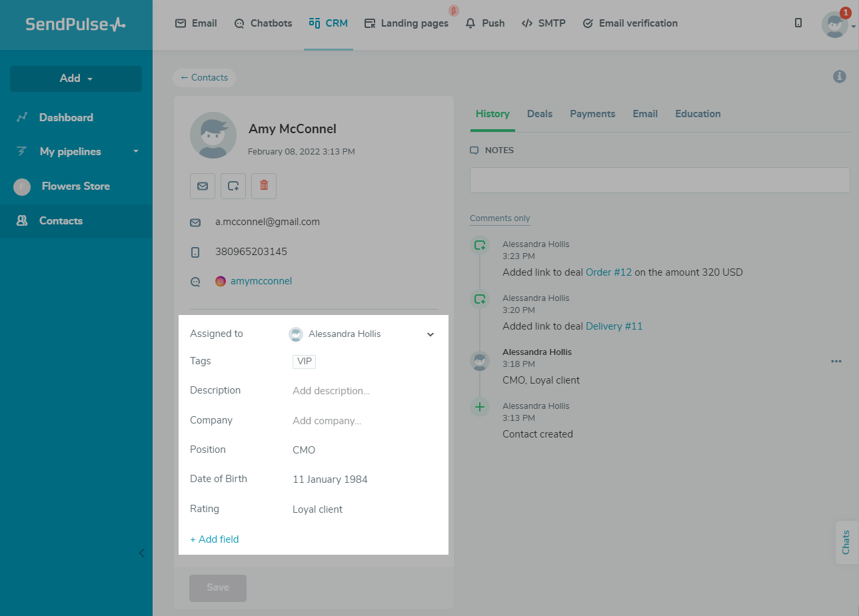Delete contact with the red trash icon

click(x=264, y=186)
